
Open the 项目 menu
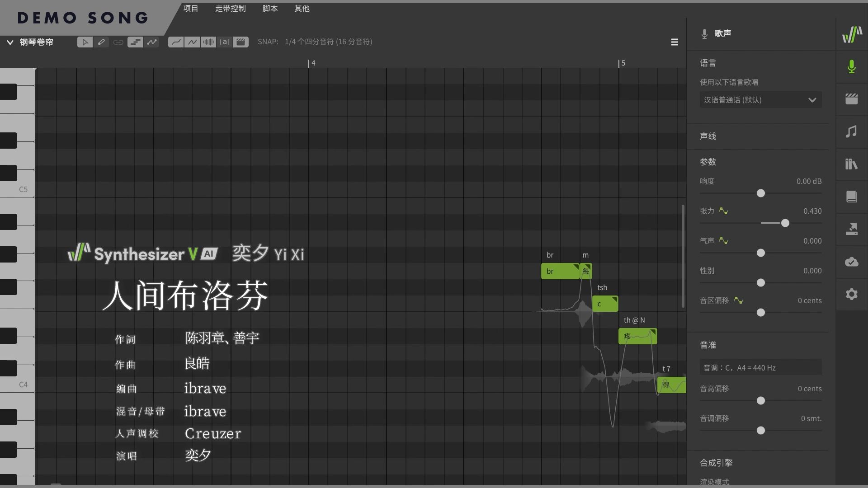[x=190, y=9]
